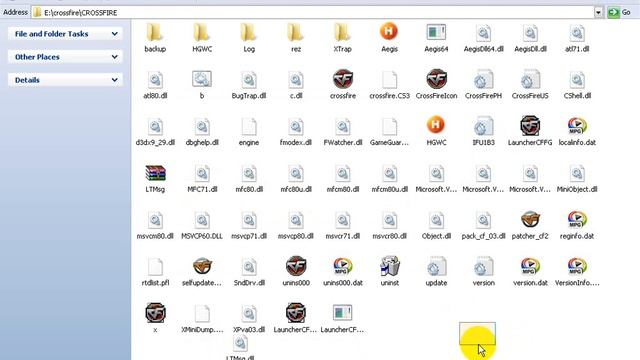This screenshot has width=640, height=360.
Task: Select the XPva03.dll file
Action: point(249,313)
